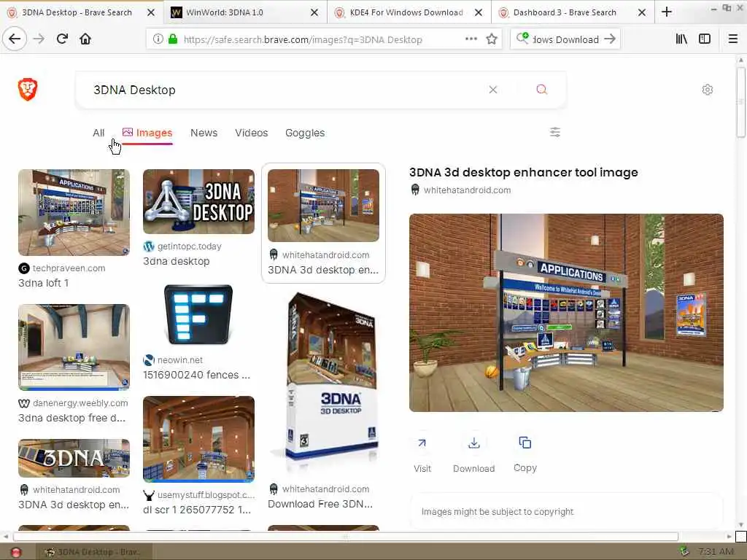Open image search filters icon
The width and height of the screenshot is (747, 560).
click(555, 133)
